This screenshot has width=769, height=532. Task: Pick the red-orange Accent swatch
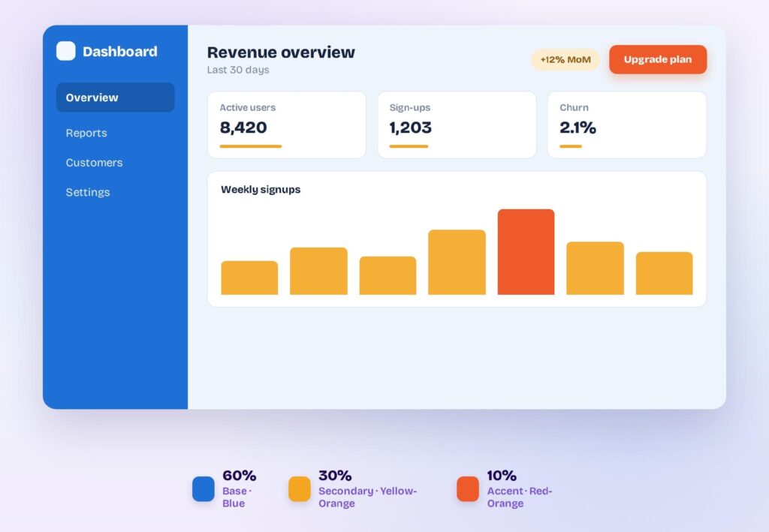coord(468,489)
